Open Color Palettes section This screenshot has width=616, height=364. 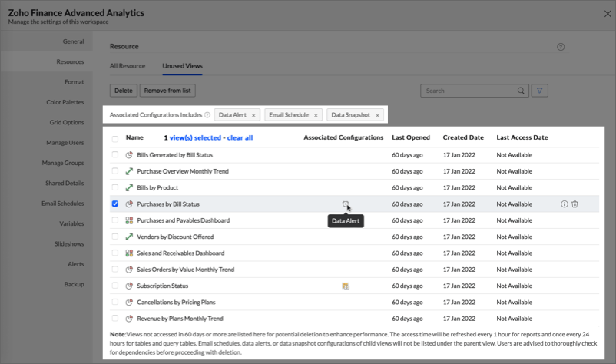[46, 102]
